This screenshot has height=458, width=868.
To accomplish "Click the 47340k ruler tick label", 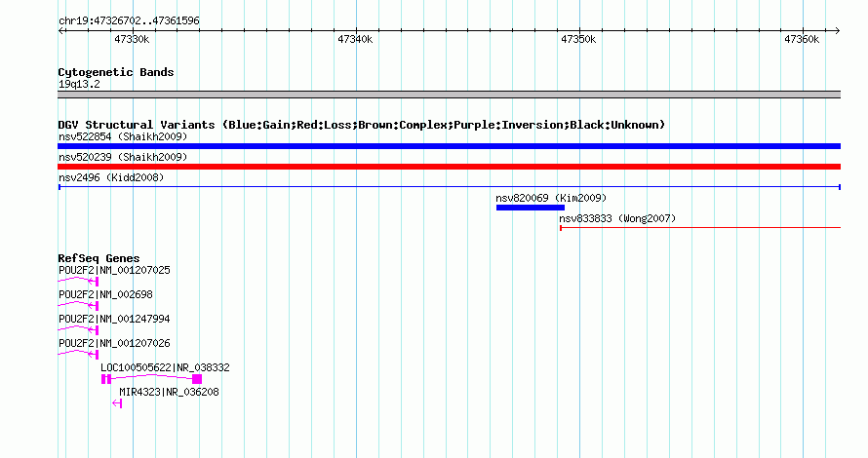I will (355, 39).
